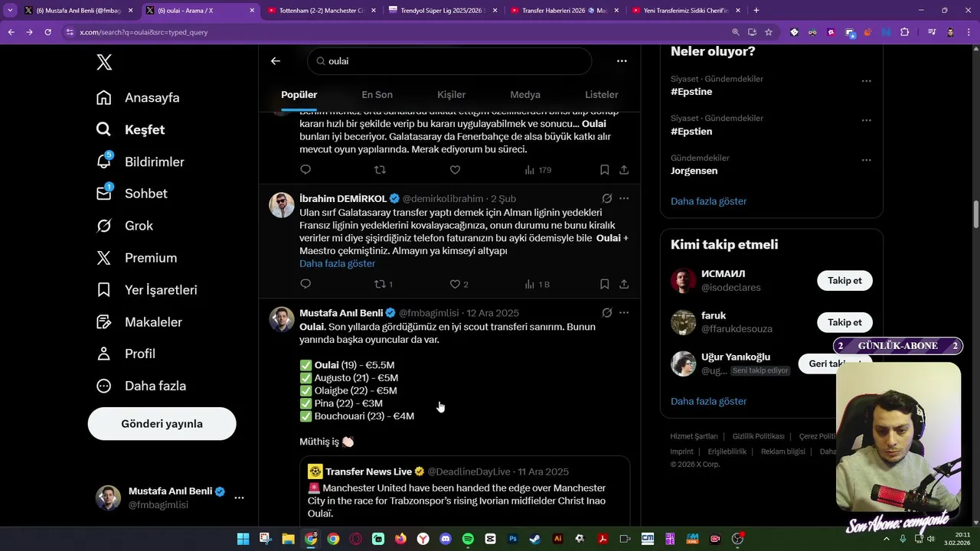The height and width of the screenshot is (551, 980).
Task: Open Keşfet in sidebar
Action: tap(130, 130)
